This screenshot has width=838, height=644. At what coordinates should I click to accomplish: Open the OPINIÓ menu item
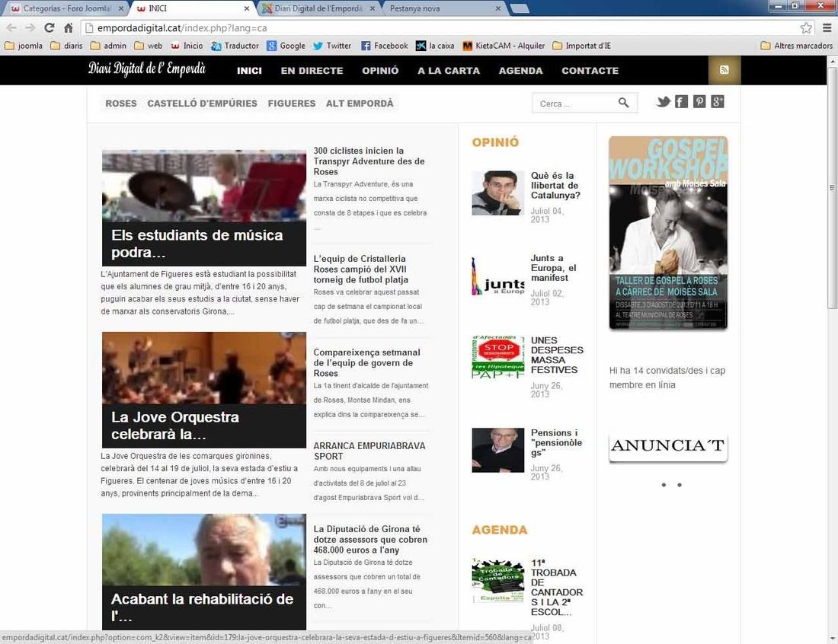click(x=380, y=71)
